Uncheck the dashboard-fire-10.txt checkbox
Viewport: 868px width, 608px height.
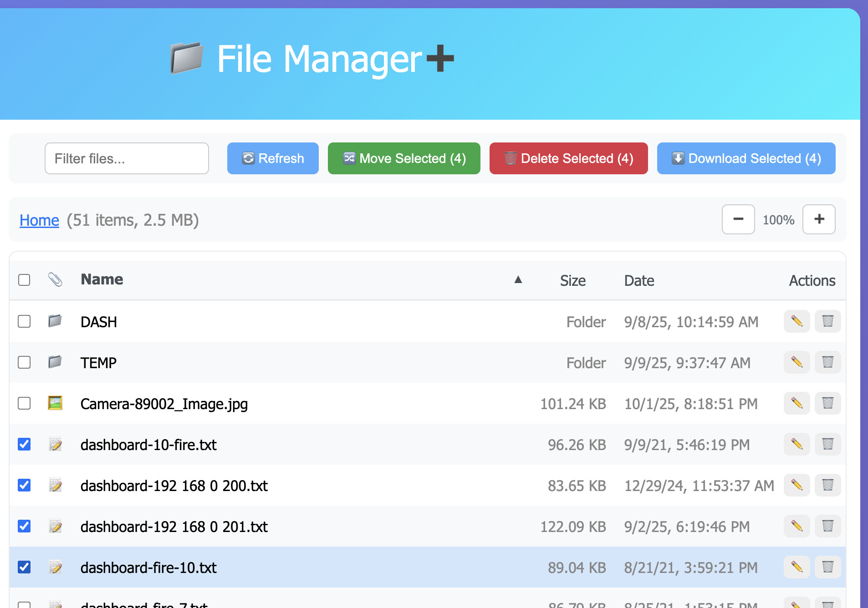point(24,567)
